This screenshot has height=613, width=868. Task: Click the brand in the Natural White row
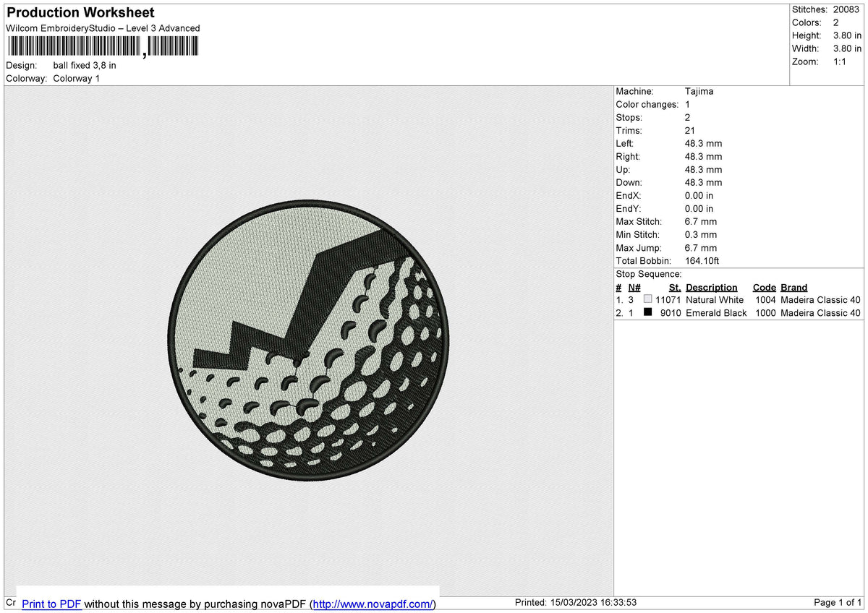click(x=821, y=299)
